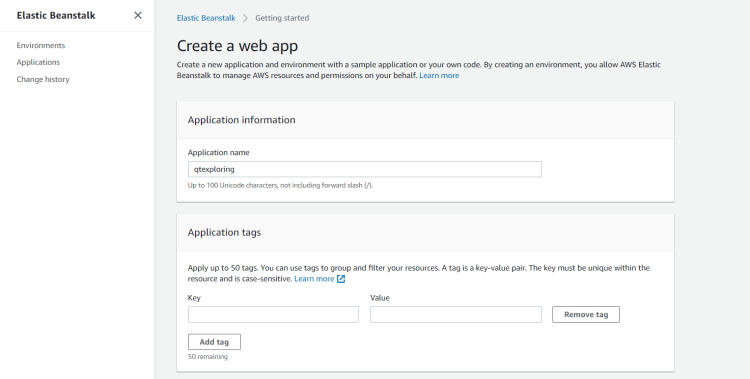
Task: Click the Remove tag button
Action: [x=586, y=314]
